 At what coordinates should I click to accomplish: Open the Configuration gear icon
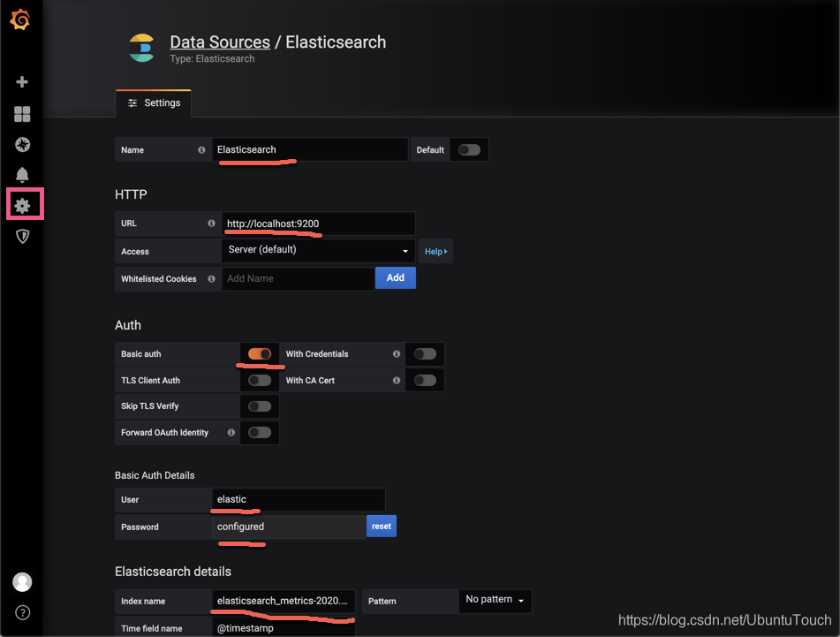(x=22, y=205)
